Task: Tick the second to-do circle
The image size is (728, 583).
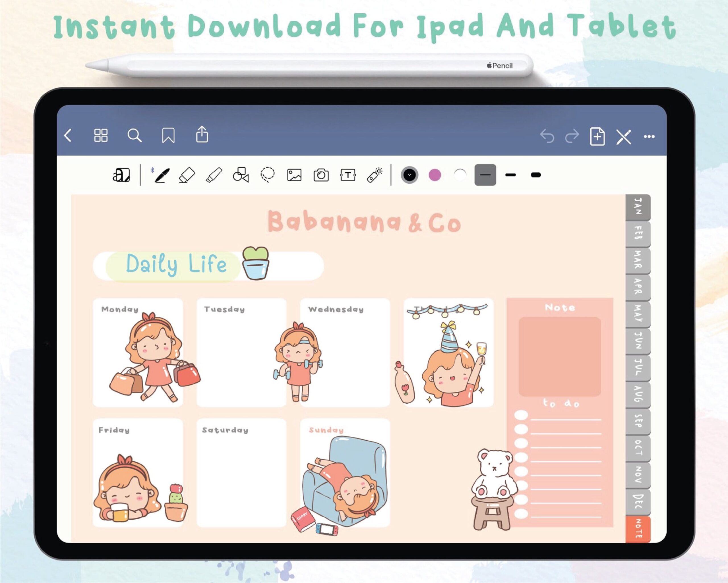Action: pos(521,430)
